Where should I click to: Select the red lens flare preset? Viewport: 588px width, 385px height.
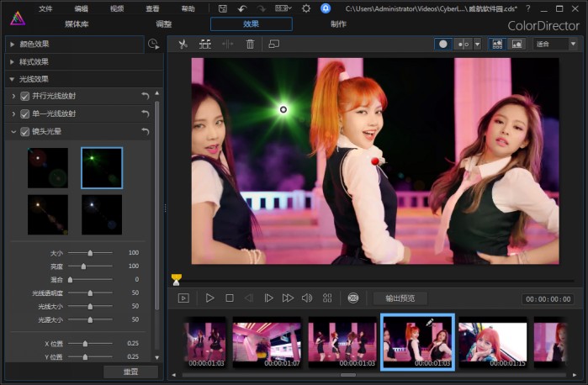48,168
